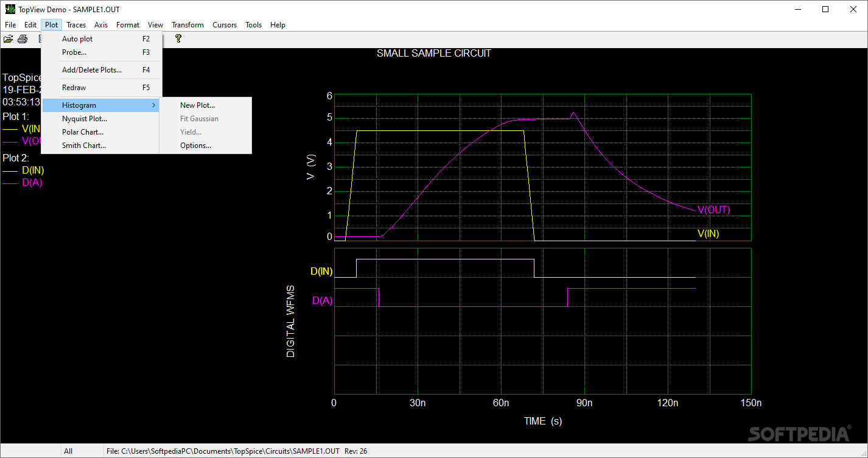Click the D(A) legend entry under Plot 2

(32, 183)
